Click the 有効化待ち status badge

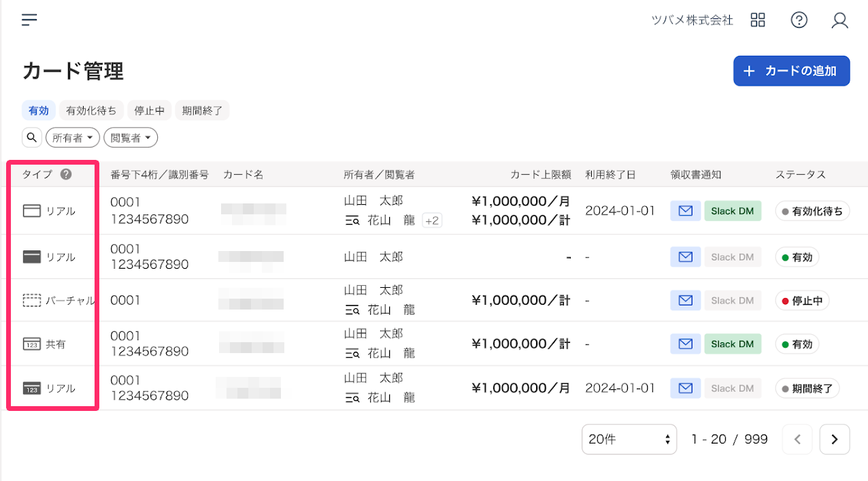click(x=812, y=211)
